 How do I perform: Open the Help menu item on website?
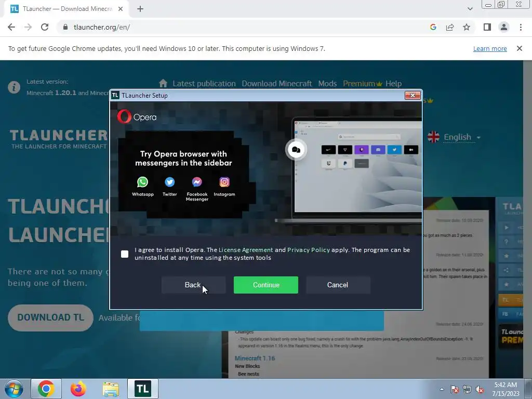click(x=394, y=84)
